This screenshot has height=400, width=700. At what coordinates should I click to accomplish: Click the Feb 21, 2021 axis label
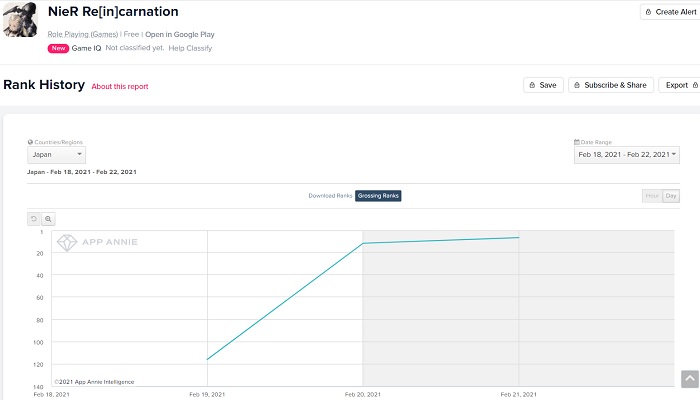tap(519, 395)
